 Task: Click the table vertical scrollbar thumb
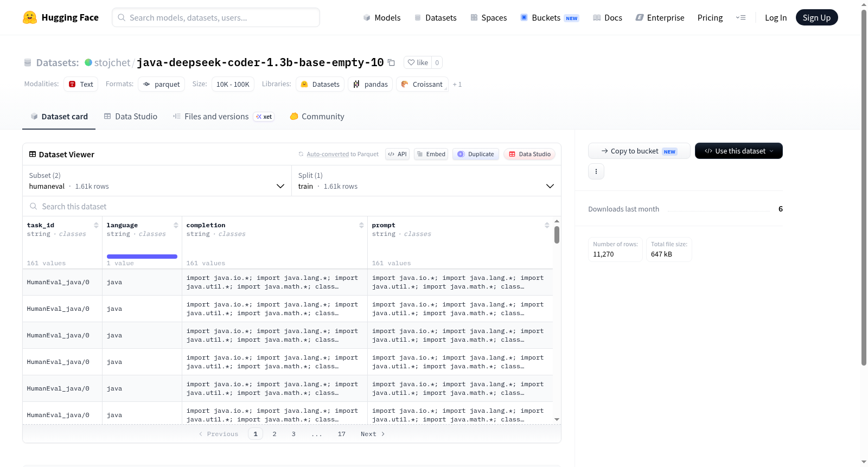(557, 235)
